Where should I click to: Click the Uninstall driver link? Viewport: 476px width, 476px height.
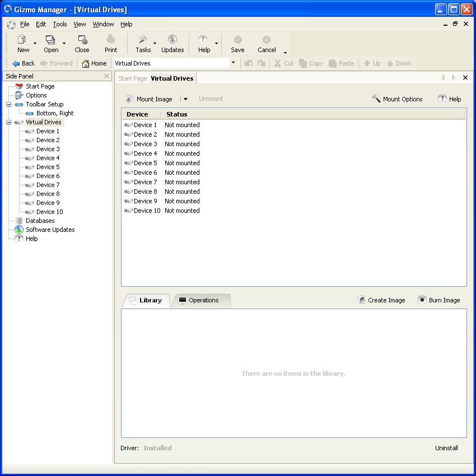[x=446, y=448]
